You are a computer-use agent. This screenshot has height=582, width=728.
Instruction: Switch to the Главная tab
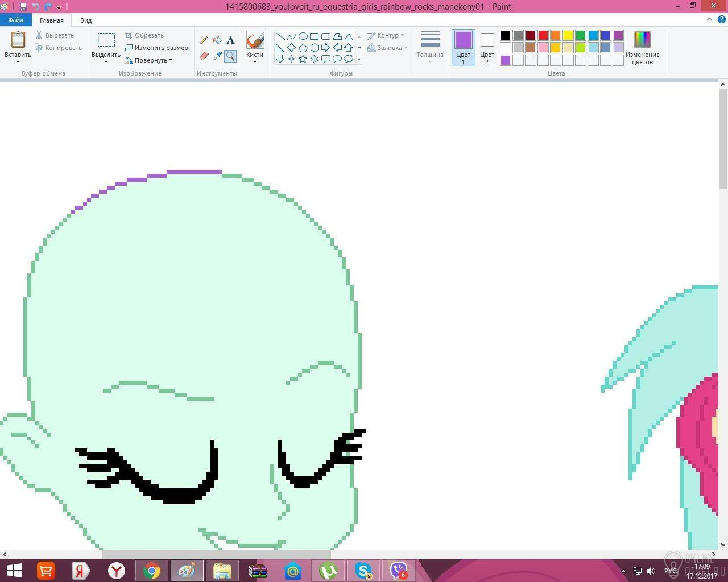[x=52, y=20]
